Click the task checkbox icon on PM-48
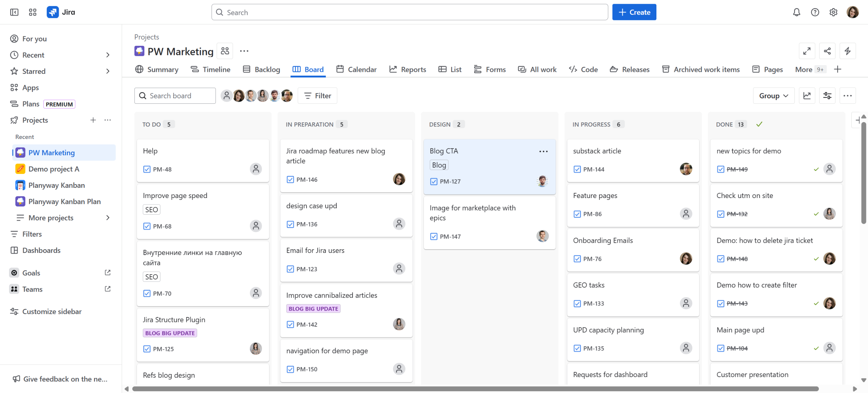This screenshot has width=868, height=393. pos(146,169)
